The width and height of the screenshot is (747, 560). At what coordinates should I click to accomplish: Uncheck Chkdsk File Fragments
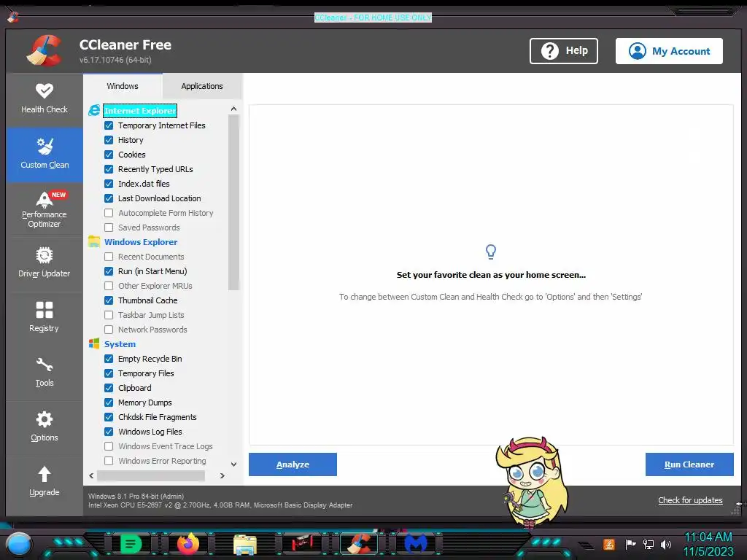pos(109,417)
